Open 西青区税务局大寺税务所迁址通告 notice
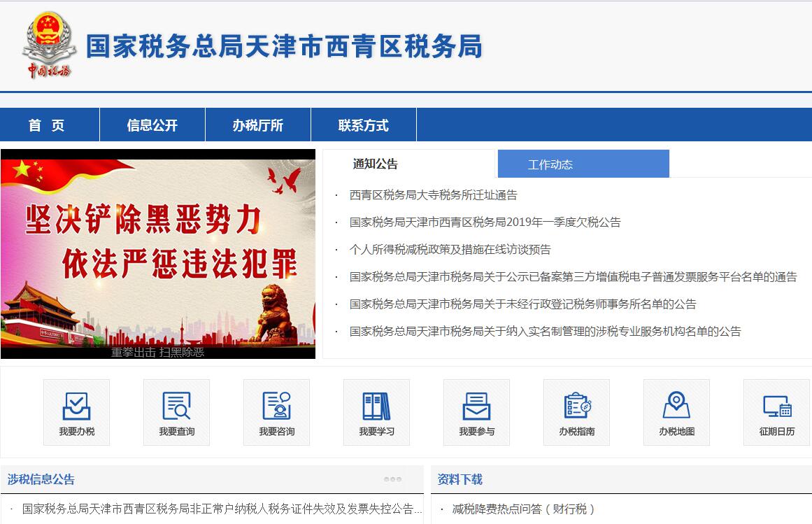812x524 pixels. pos(433,195)
